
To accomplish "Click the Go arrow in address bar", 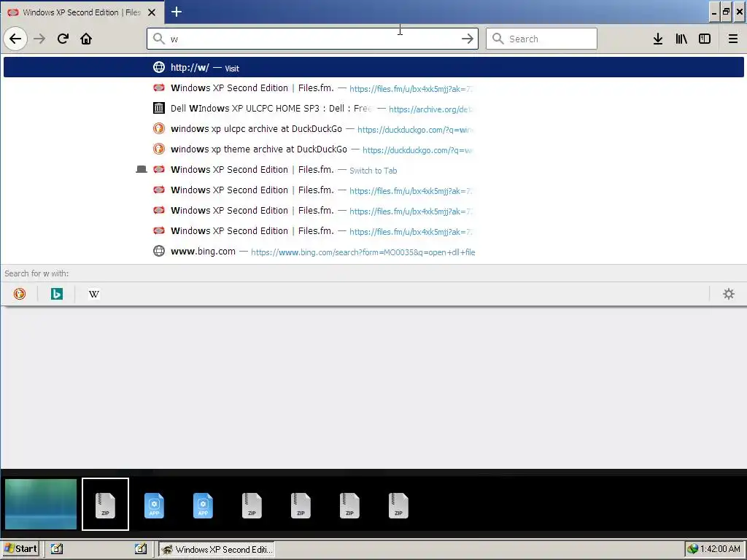I will click(468, 39).
